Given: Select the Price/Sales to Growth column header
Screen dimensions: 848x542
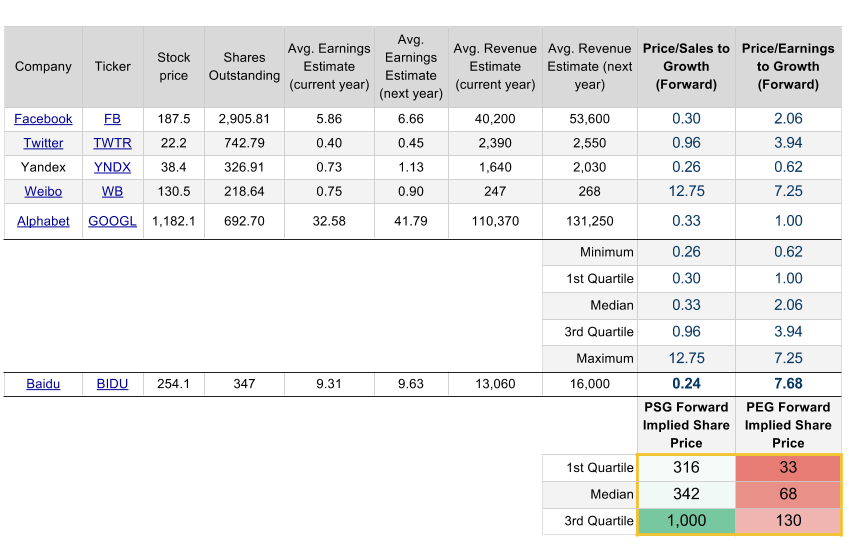Looking at the screenshot, I should point(686,67).
